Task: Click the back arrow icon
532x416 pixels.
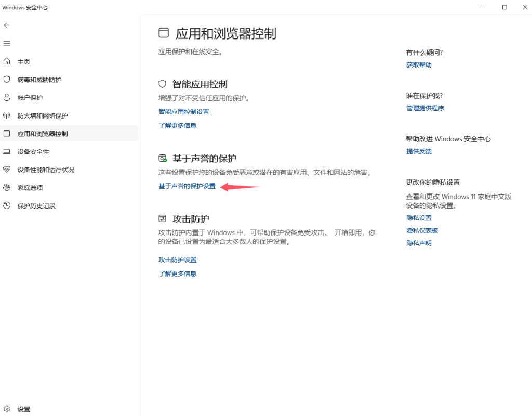Action: pos(6,25)
